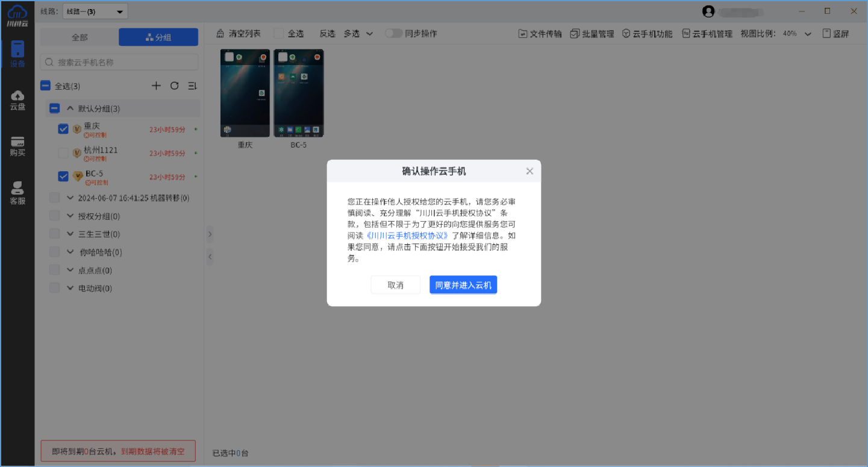868x467 pixels.
Task: Expand the 授权分组(0) group
Action: pyautogui.click(x=70, y=215)
